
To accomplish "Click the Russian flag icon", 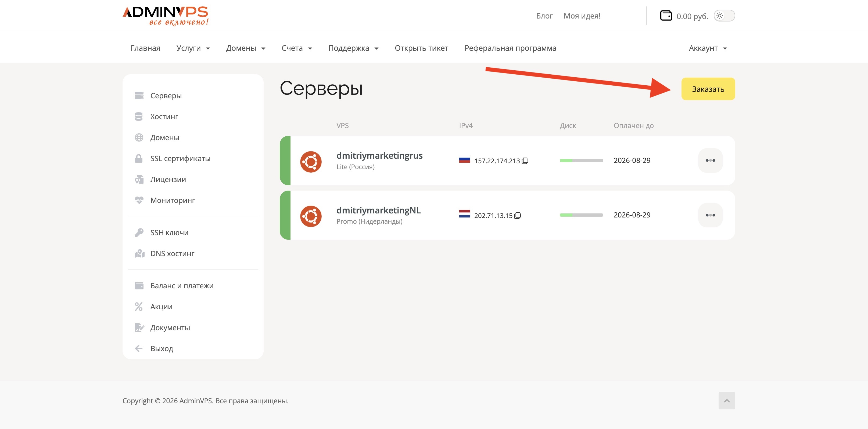I will 464,159.
